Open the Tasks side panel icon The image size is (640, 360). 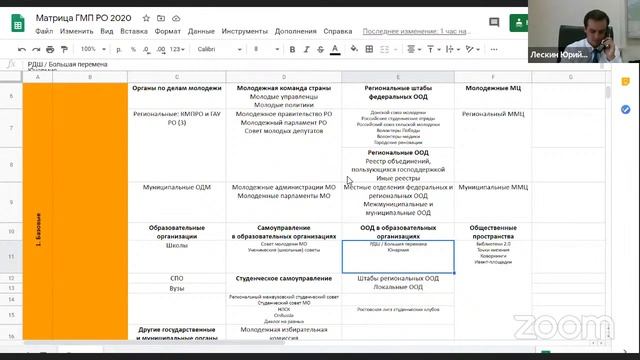tap(625, 109)
